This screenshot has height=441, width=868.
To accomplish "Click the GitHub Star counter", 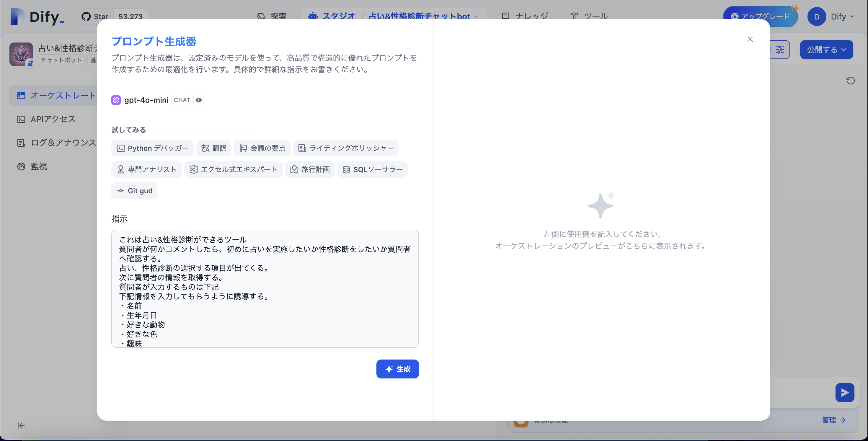I will click(x=111, y=16).
